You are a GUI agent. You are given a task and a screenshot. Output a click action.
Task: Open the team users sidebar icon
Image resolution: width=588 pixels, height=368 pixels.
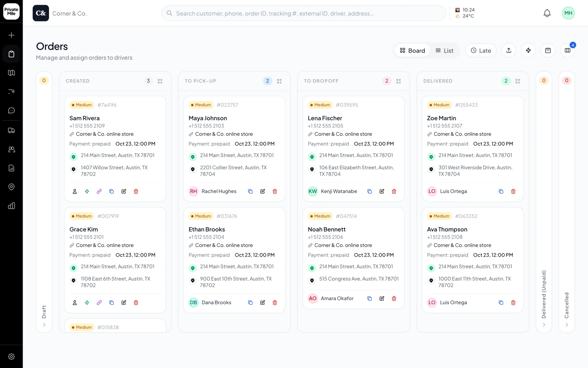point(11,149)
